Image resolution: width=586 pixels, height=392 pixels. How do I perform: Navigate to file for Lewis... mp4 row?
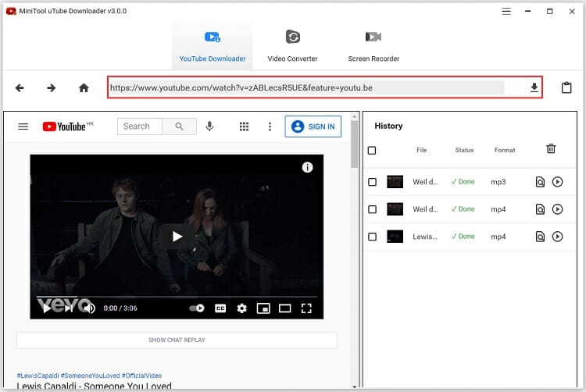(540, 237)
